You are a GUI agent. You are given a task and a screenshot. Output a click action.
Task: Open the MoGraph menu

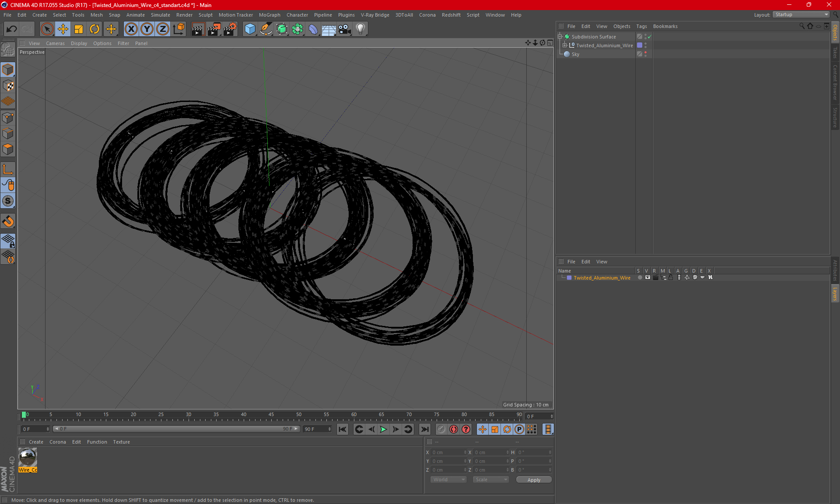(269, 15)
